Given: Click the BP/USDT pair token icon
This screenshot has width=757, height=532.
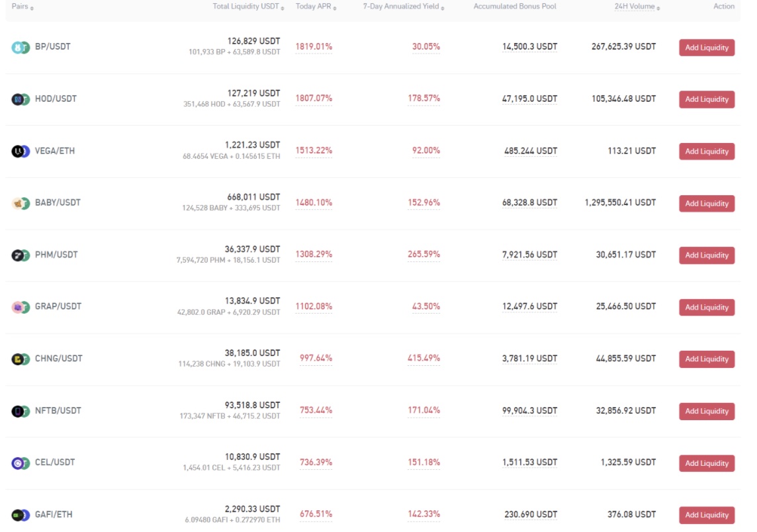Looking at the screenshot, I should point(21,47).
